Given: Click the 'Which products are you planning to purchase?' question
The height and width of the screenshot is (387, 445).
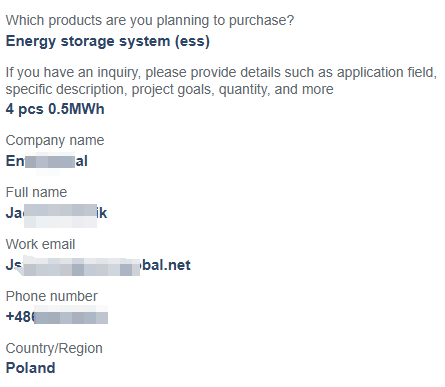Looking at the screenshot, I should [150, 21].
